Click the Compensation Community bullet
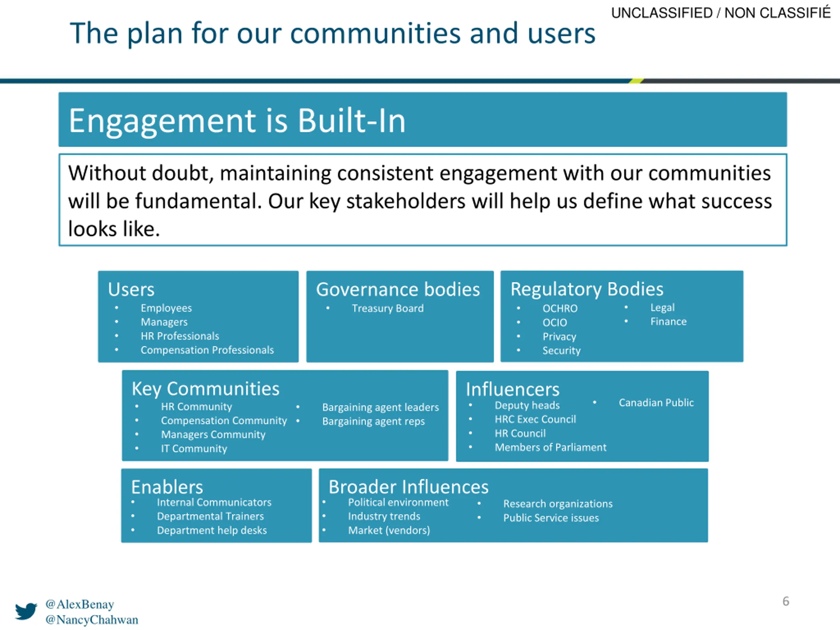 (x=224, y=421)
